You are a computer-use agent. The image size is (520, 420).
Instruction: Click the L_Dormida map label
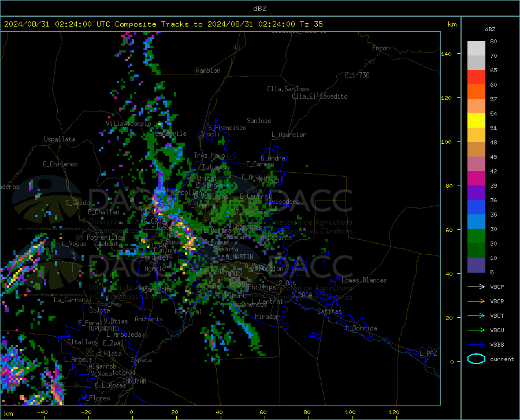(361, 328)
